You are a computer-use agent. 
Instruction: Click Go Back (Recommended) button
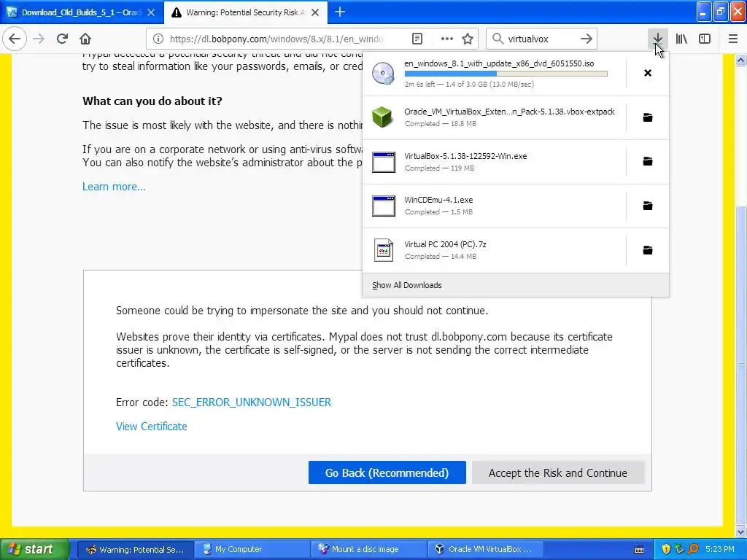[387, 472]
